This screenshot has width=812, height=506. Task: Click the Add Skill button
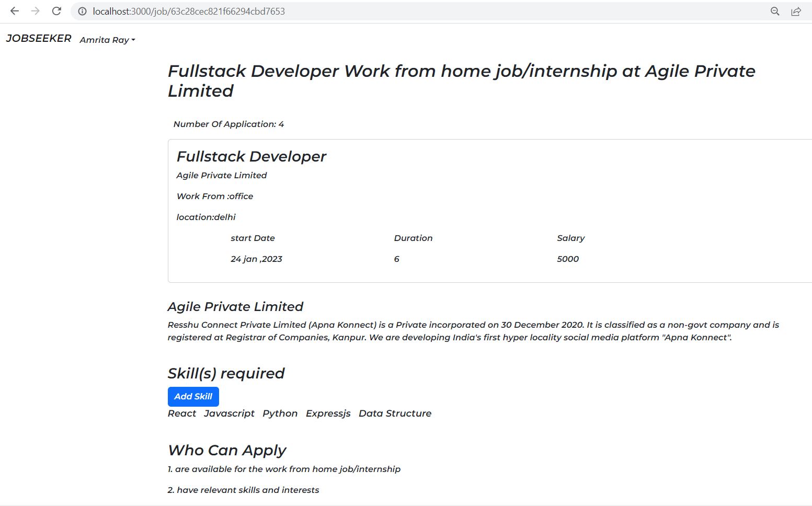193,396
